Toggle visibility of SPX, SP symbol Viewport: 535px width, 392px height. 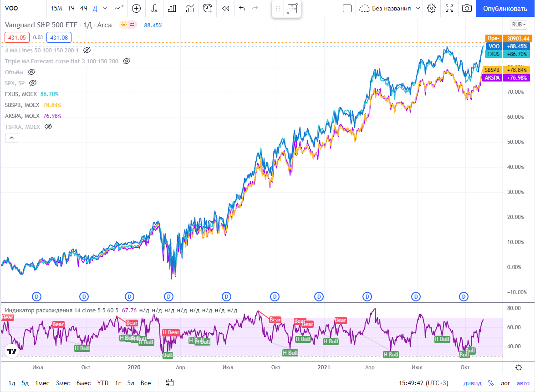pos(33,83)
